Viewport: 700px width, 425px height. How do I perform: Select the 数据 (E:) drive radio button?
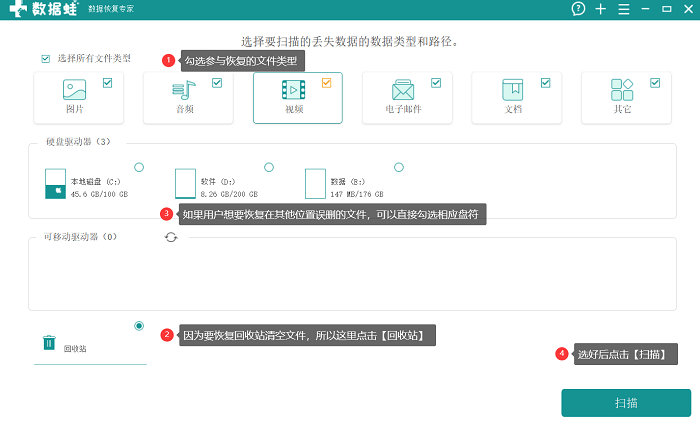(398, 167)
